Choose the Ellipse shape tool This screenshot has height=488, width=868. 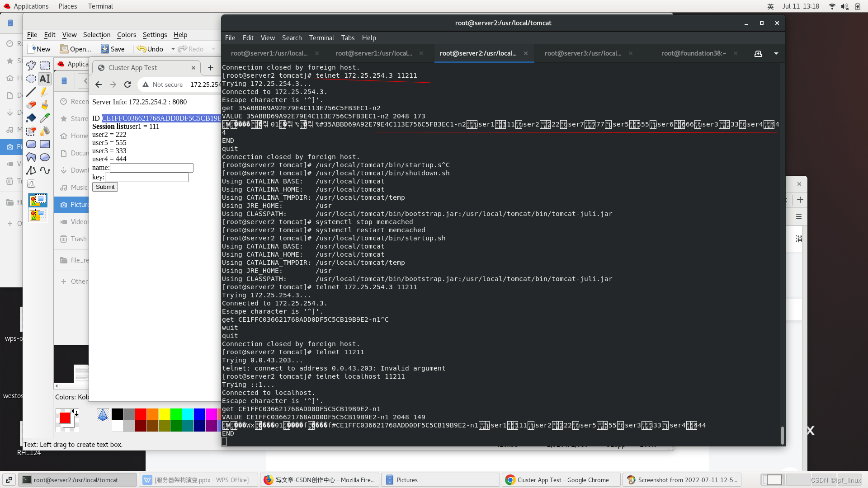44,158
